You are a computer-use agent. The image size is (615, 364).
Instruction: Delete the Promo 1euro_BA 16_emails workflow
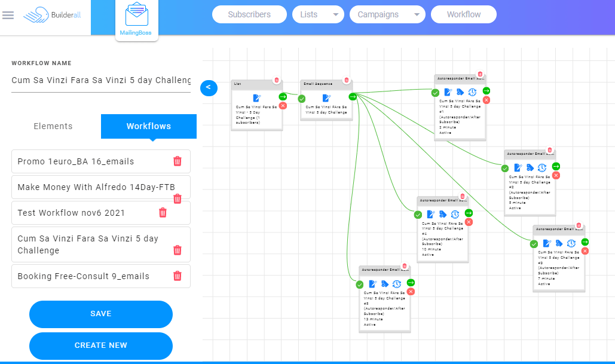click(178, 161)
